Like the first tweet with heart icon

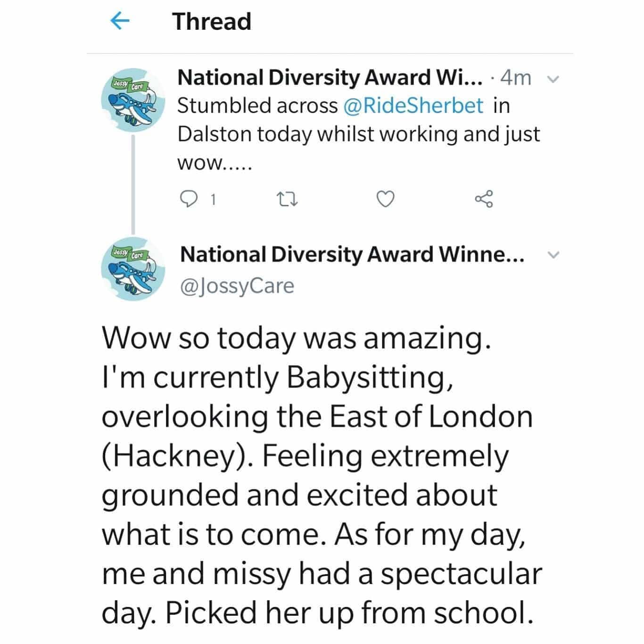[385, 200]
